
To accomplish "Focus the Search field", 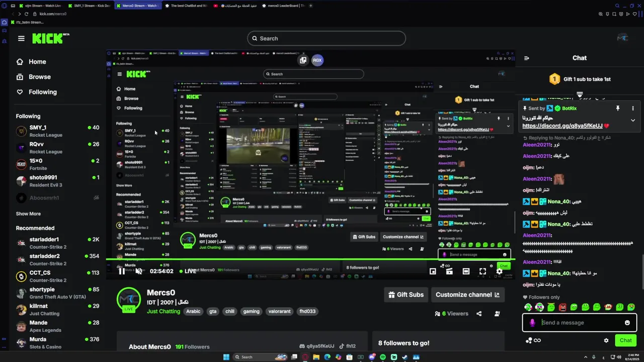I will click(x=326, y=38).
